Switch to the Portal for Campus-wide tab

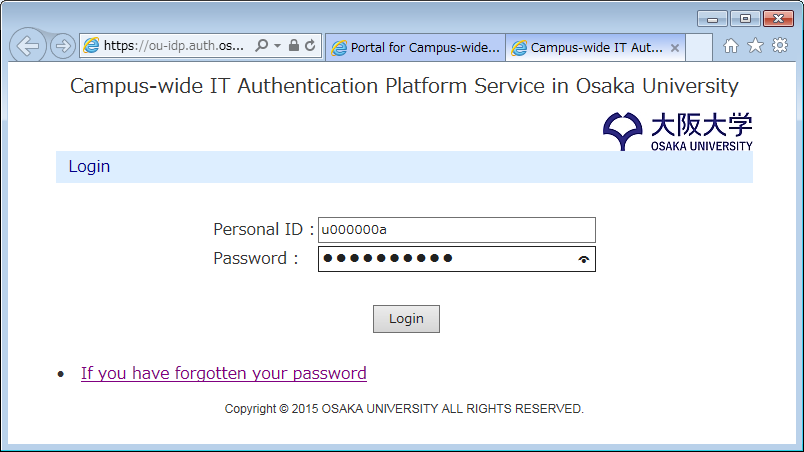point(416,47)
